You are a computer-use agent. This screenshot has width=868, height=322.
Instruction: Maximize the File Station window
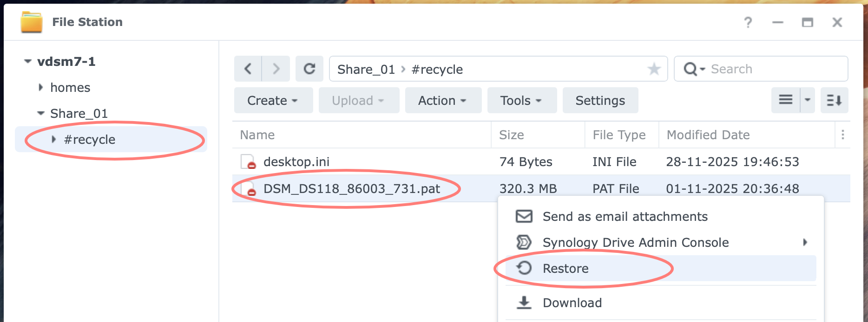click(808, 22)
